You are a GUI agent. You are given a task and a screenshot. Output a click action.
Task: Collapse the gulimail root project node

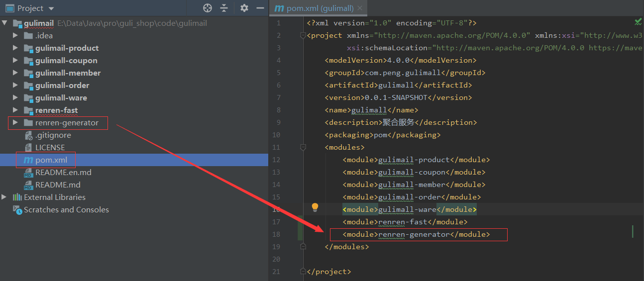coord(5,23)
